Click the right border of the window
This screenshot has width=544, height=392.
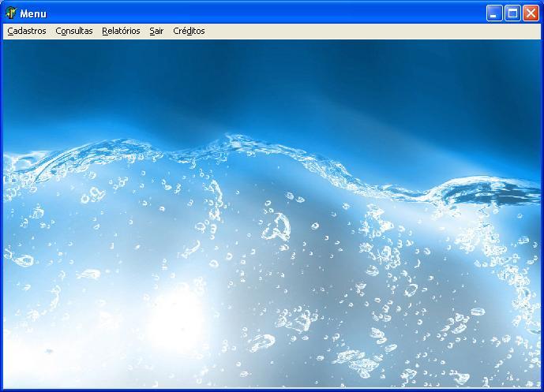tap(542, 213)
